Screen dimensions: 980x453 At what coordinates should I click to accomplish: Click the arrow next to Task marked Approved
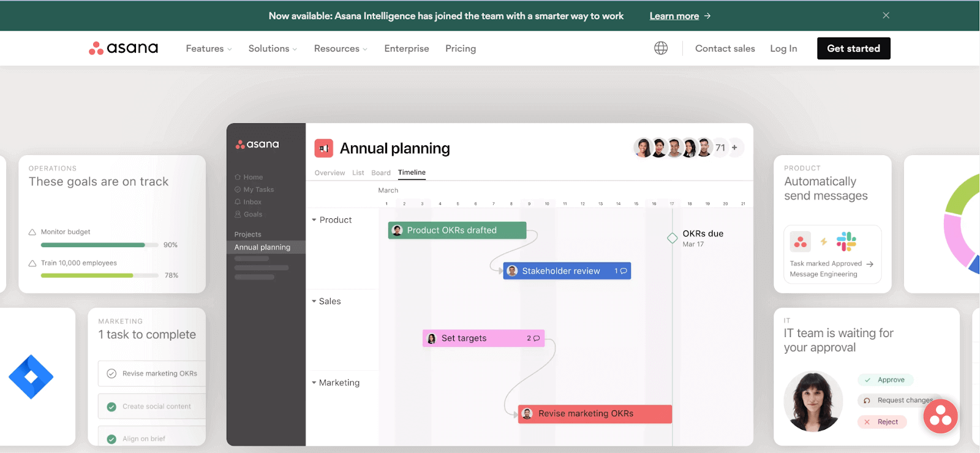pos(870,264)
